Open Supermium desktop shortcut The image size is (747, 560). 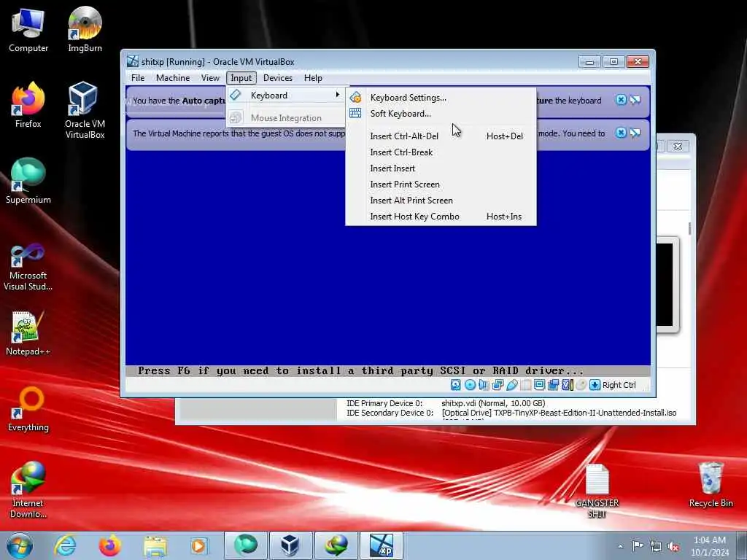(28, 182)
